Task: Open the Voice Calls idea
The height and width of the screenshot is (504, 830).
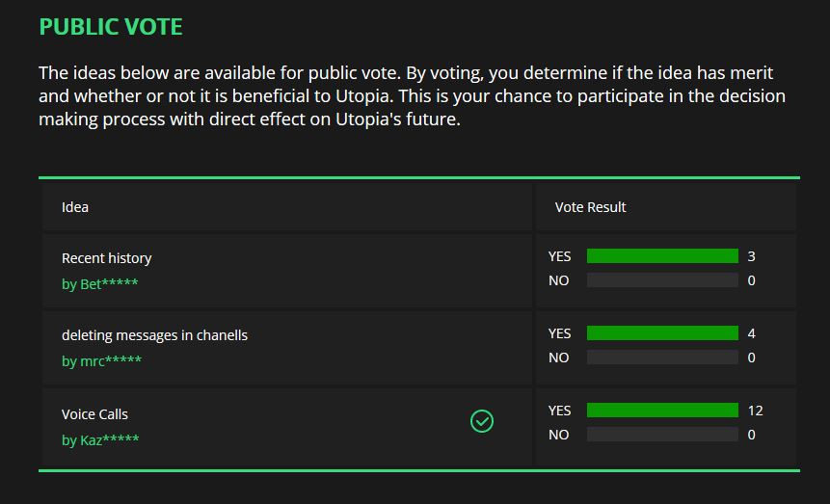Action: tap(94, 414)
